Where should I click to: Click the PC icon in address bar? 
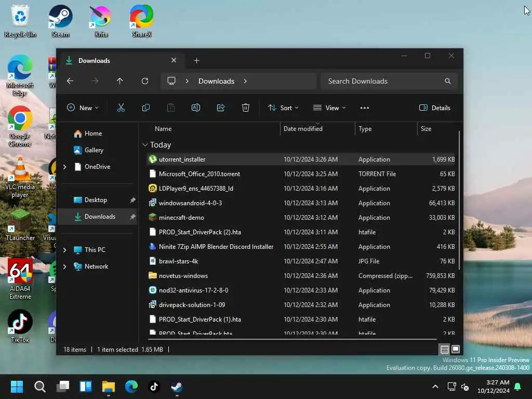pos(171,81)
